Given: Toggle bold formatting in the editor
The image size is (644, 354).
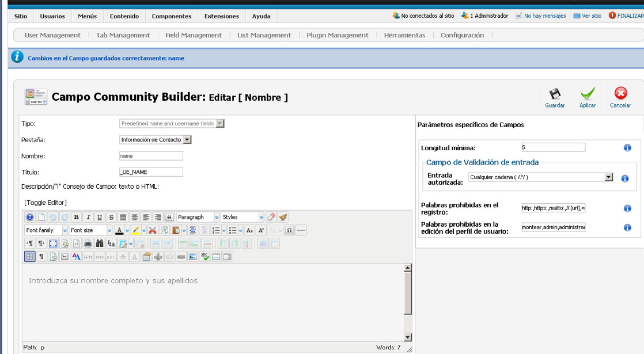Looking at the screenshot, I should [77, 217].
